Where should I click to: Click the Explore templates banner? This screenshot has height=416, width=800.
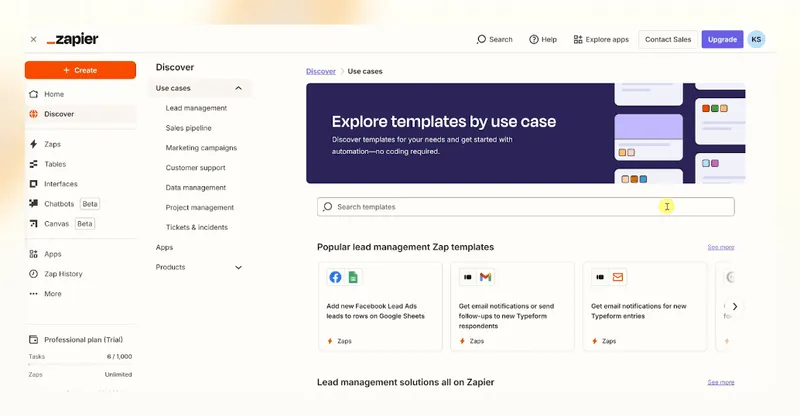coord(526,133)
